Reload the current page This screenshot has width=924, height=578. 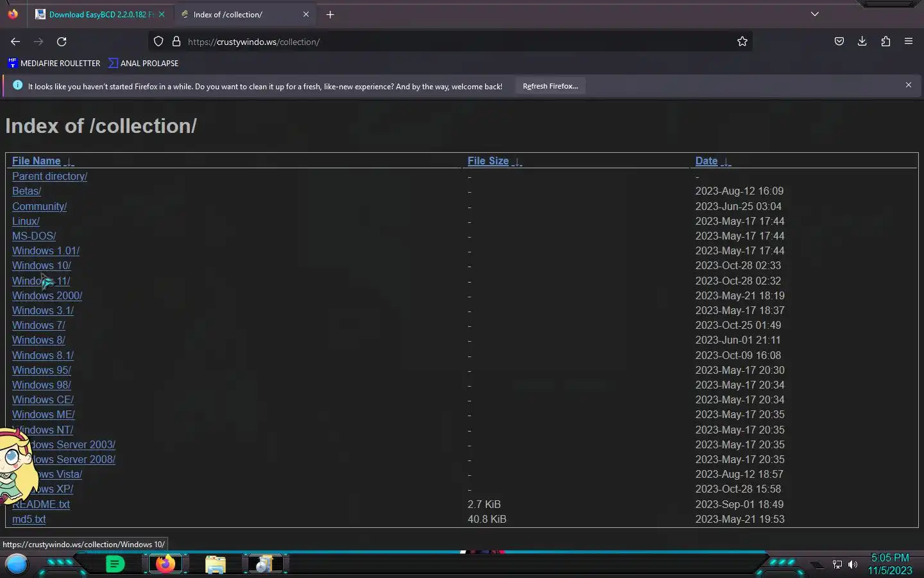(x=62, y=42)
